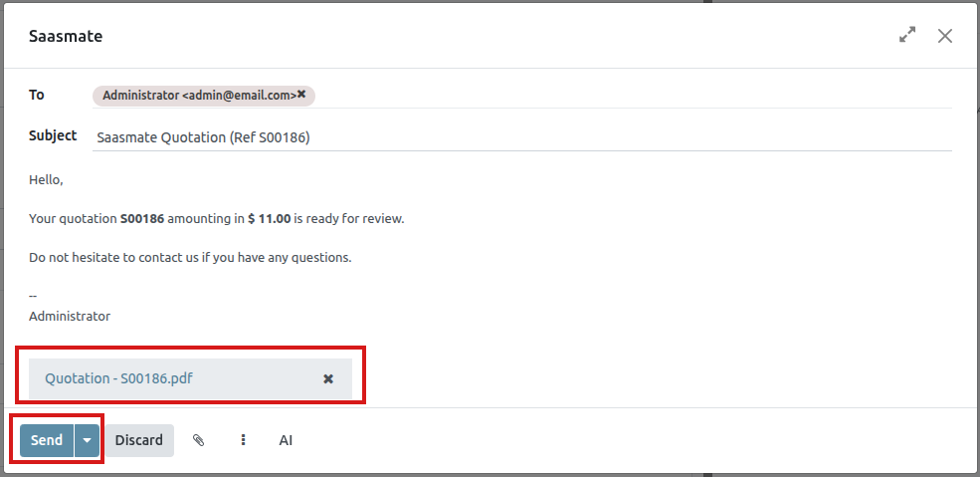The width and height of the screenshot is (980, 477).
Task: Place cursor in 'Do not hesitate' sentence
Action: tap(189, 257)
